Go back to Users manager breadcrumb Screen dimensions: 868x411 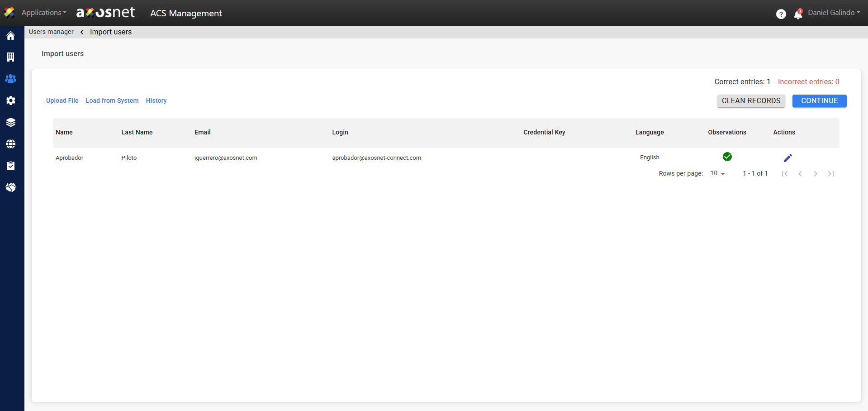(x=51, y=32)
